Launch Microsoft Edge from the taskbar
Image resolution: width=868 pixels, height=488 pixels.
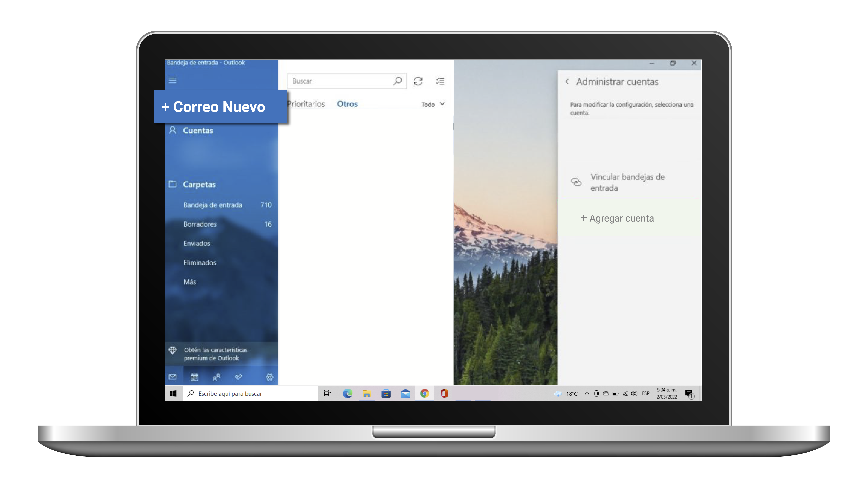pyautogui.click(x=347, y=393)
